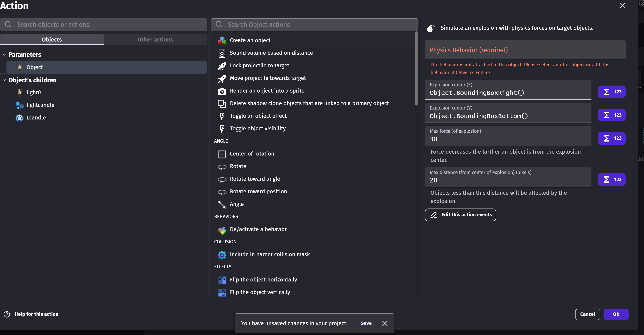Dismiss the unsaved changes notification
Viewport: 644px width, 335px height.
pos(385,323)
